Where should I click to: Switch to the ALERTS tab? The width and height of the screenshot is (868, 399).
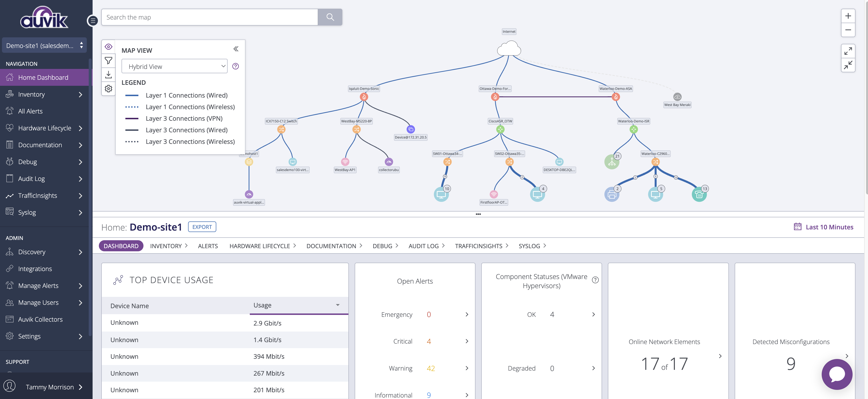[x=208, y=246]
